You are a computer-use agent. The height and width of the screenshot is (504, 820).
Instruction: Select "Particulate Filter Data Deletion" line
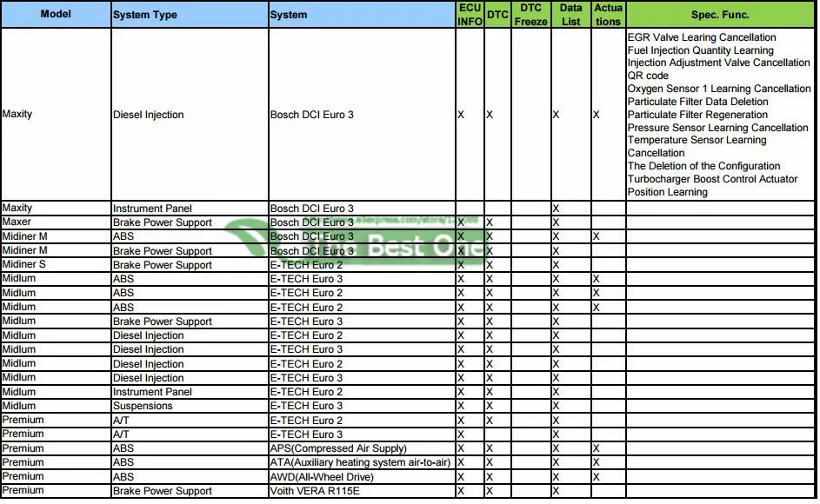[x=697, y=102]
